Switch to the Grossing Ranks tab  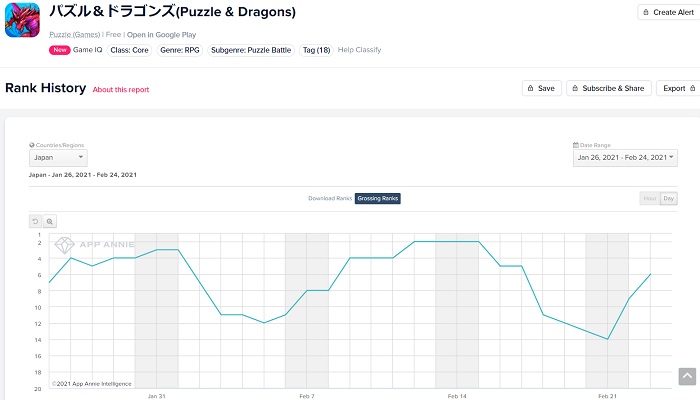pos(378,198)
